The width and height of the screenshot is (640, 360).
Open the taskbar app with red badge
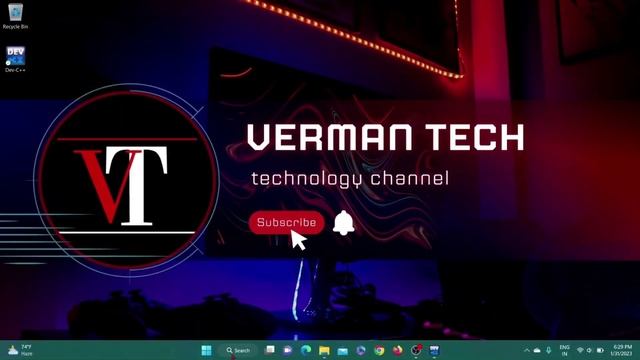(x=416, y=350)
